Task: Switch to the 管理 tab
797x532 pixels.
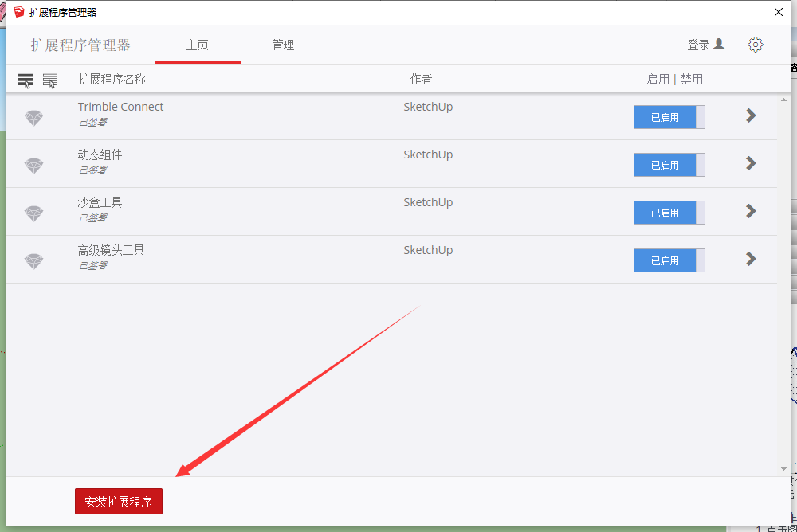Action: pyautogui.click(x=283, y=45)
